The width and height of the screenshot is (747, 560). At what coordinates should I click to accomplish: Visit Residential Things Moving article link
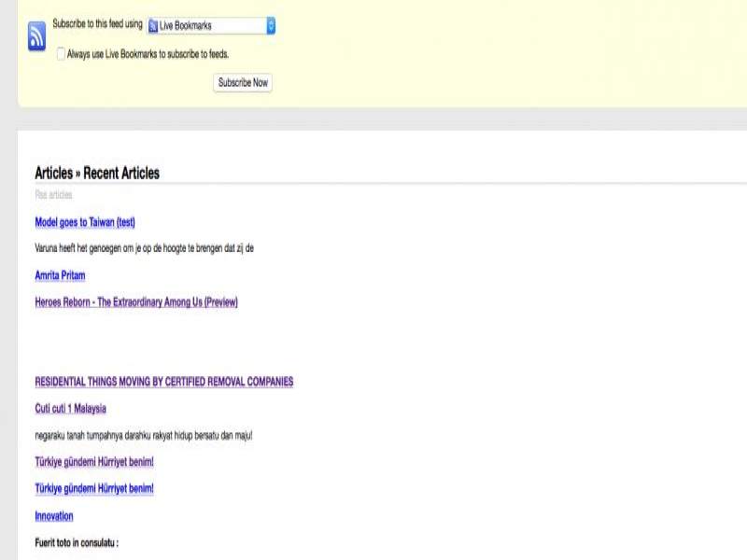pyautogui.click(x=164, y=382)
